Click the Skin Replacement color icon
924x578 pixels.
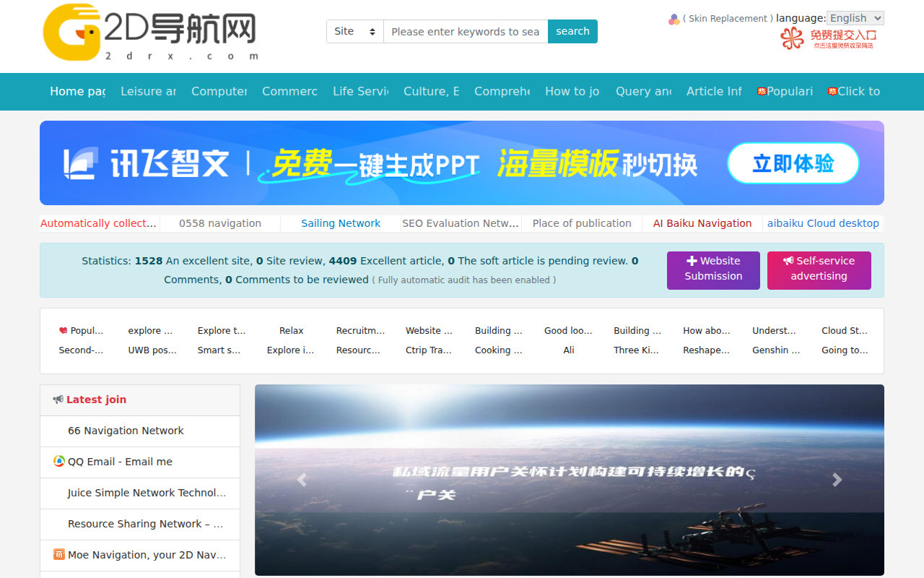674,20
